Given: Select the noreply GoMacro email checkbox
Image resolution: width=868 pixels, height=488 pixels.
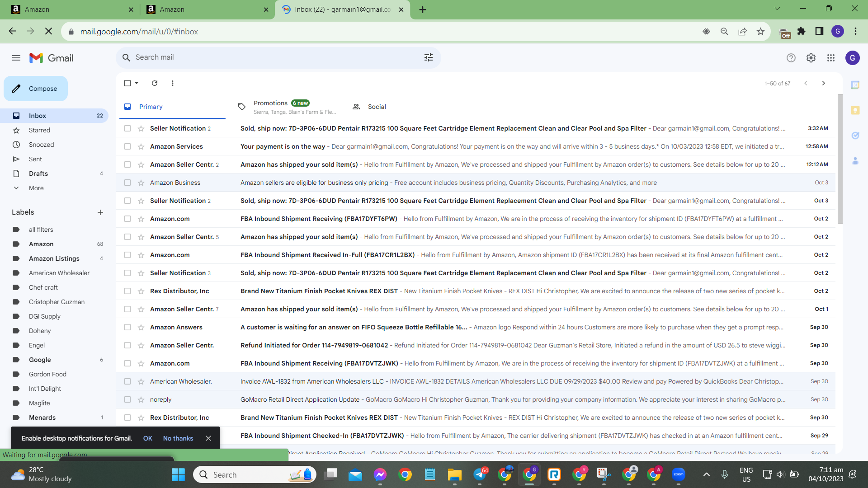Looking at the screenshot, I should pyautogui.click(x=127, y=399).
